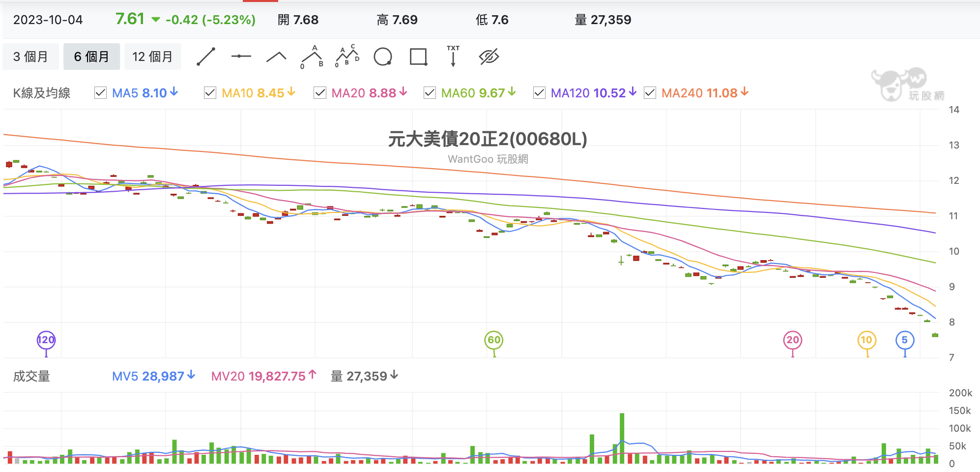Select the TXT text annotation tool
The height and width of the screenshot is (472, 980).
(453, 56)
